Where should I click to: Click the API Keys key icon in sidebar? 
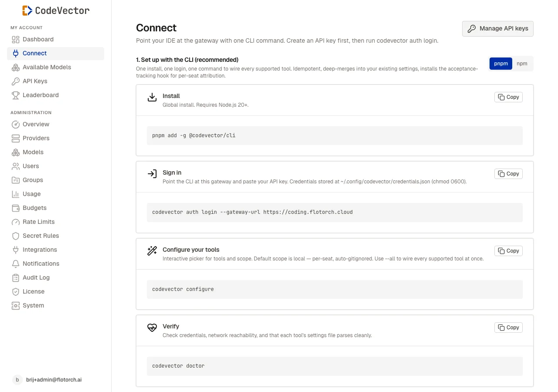[x=16, y=81]
